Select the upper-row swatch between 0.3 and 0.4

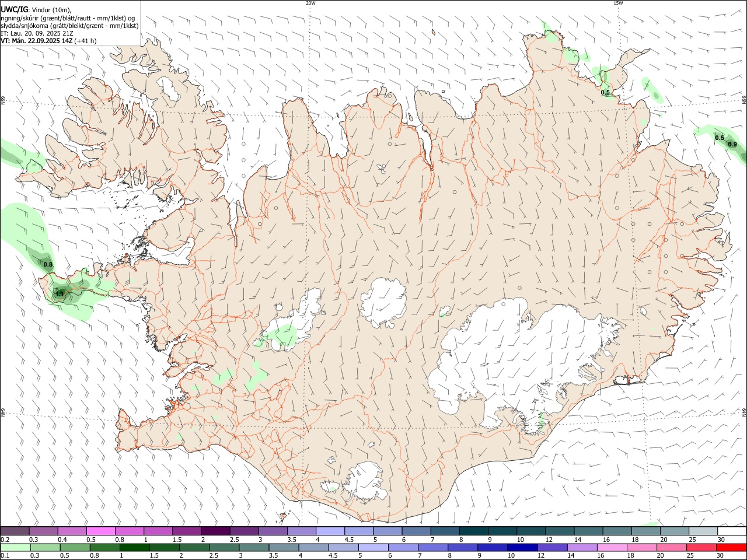(43, 531)
